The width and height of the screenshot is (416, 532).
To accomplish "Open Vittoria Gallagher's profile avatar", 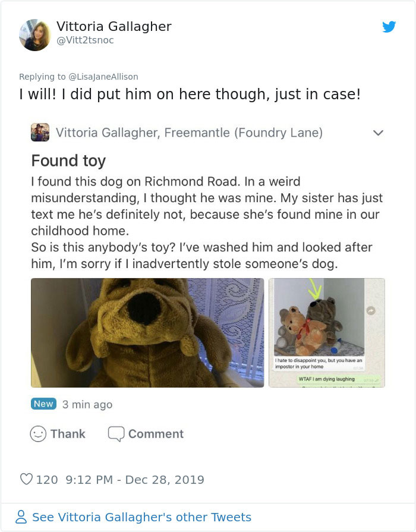I will (34, 34).
